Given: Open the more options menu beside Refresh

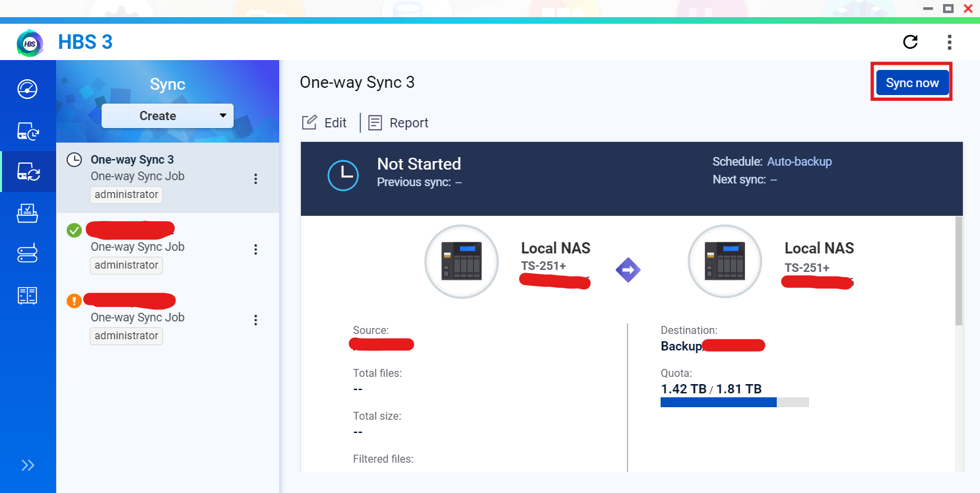Looking at the screenshot, I should pyautogui.click(x=949, y=43).
